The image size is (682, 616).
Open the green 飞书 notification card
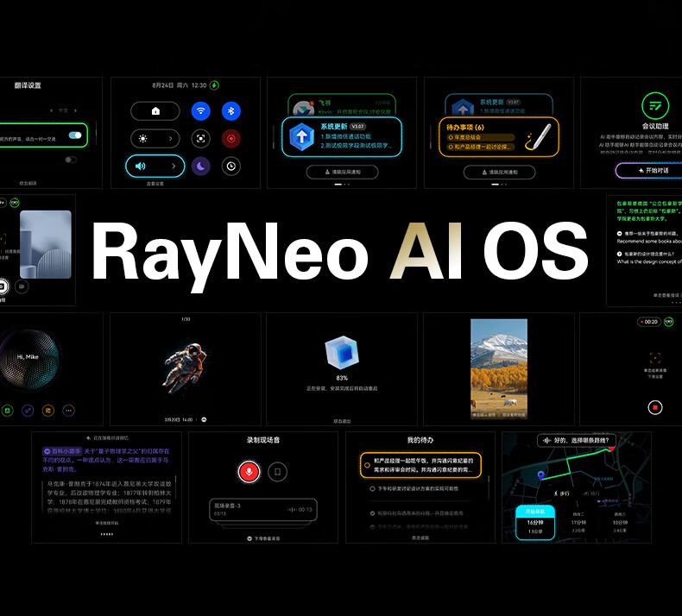pos(342,104)
